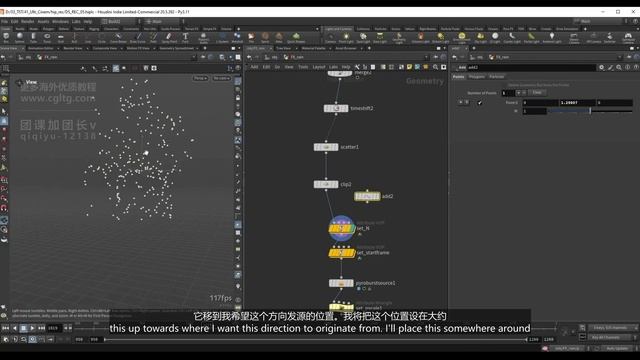Create a Torus with the shelf tool
640x360 pixels.
click(x=47, y=38)
